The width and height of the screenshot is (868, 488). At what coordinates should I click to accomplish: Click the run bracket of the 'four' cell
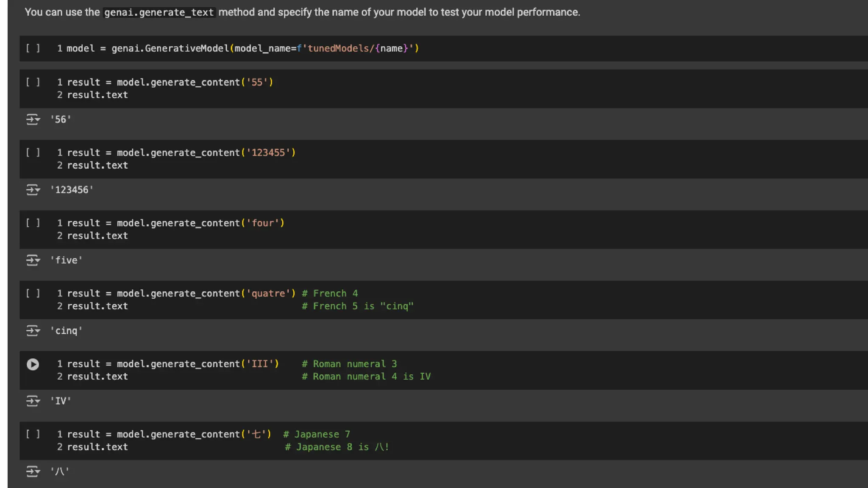click(33, 223)
